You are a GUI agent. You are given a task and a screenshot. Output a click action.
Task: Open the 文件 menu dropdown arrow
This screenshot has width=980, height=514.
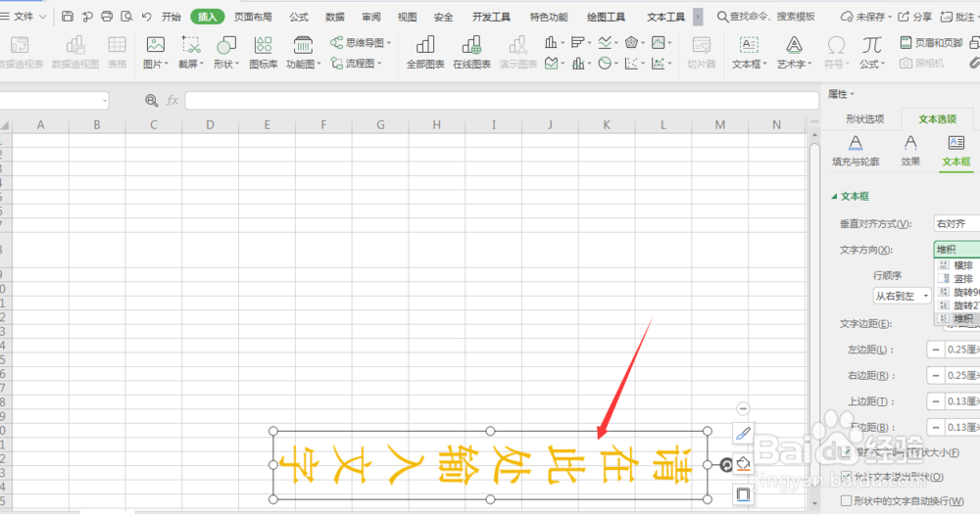click(x=42, y=17)
